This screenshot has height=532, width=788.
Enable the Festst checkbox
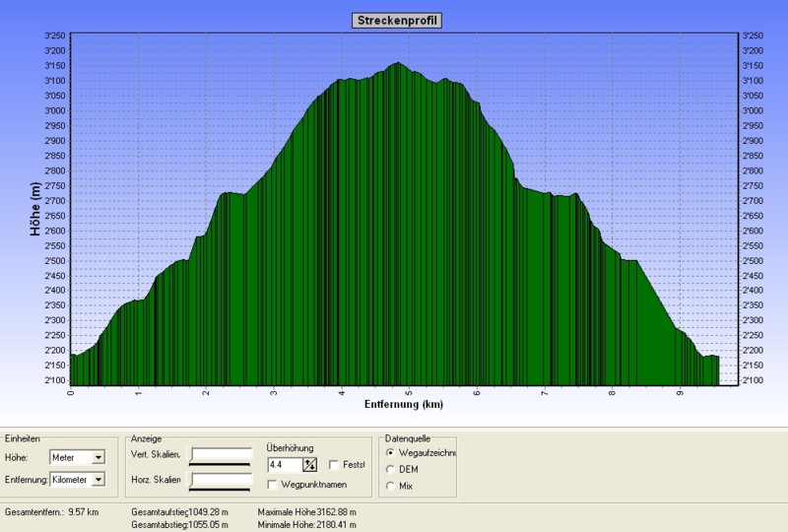[x=334, y=464]
